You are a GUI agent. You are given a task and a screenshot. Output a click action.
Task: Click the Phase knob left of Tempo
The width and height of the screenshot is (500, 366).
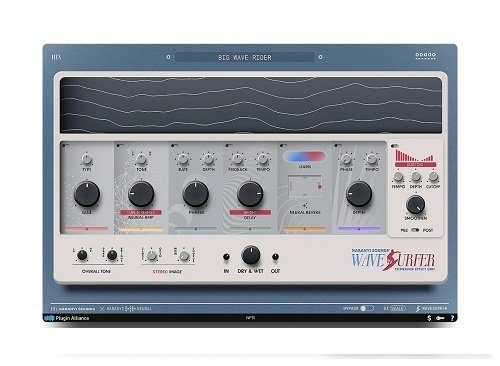[x=346, y=159]
